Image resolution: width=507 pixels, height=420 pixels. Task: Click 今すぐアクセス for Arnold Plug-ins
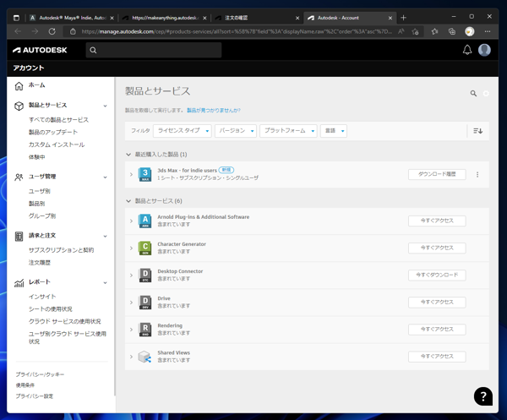point(437,221)
